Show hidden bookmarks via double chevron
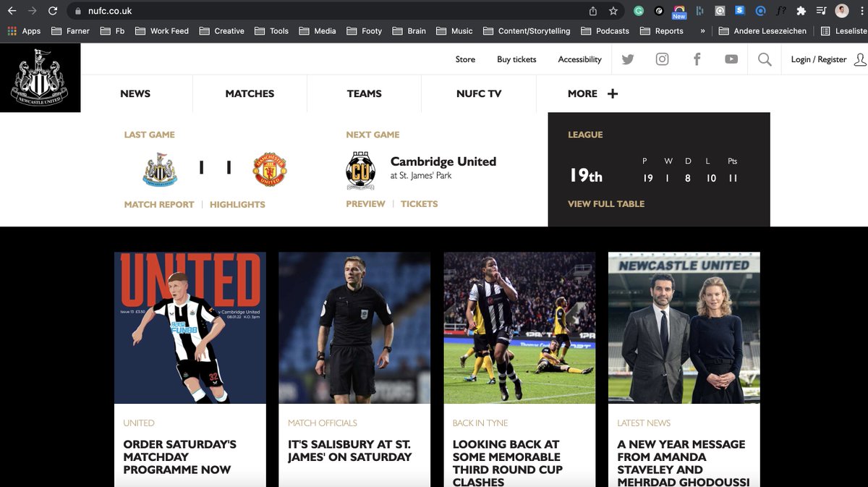The image size is (868, 487). [702, 31]
